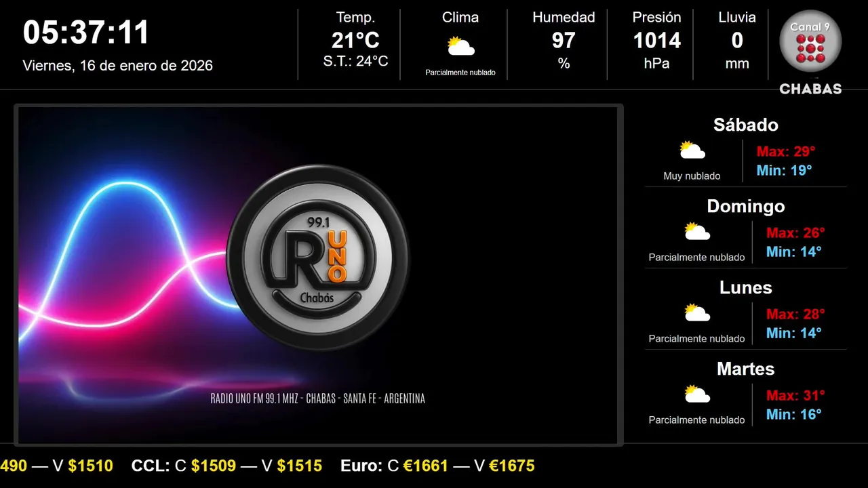Viewport: 868px width, 488px height.
Task: Click the Temp. label
Action: (355, 18)
